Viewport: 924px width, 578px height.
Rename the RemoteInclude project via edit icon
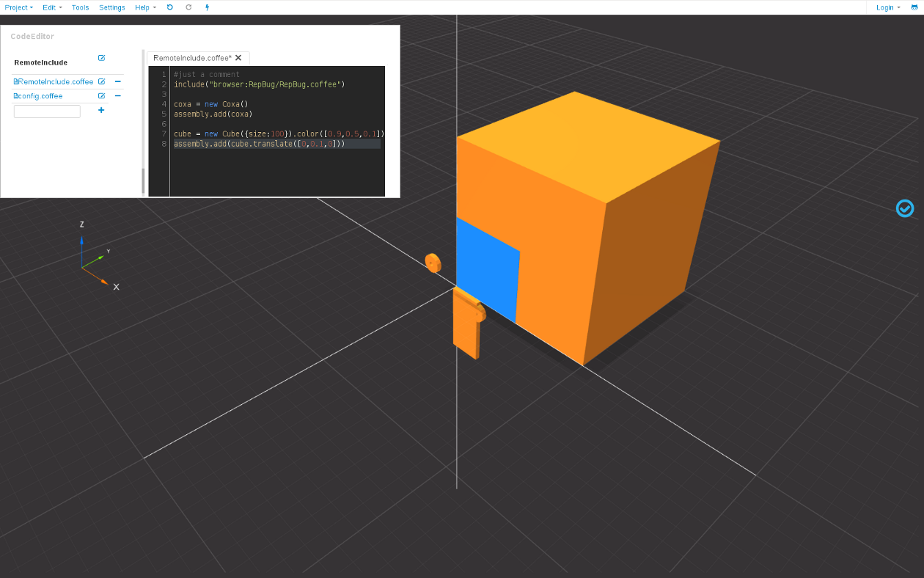click(x=101, y=58)
